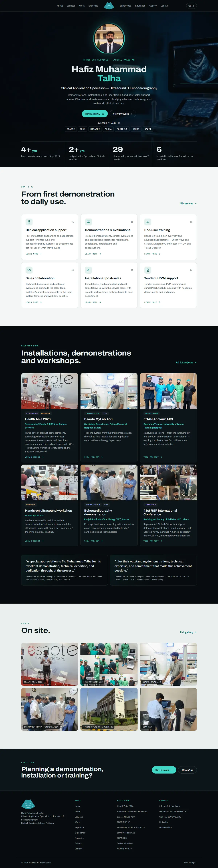Click the Clinical application support card icon
The width and height of the screenshot is (218, 868).
[x=29, y=222]
